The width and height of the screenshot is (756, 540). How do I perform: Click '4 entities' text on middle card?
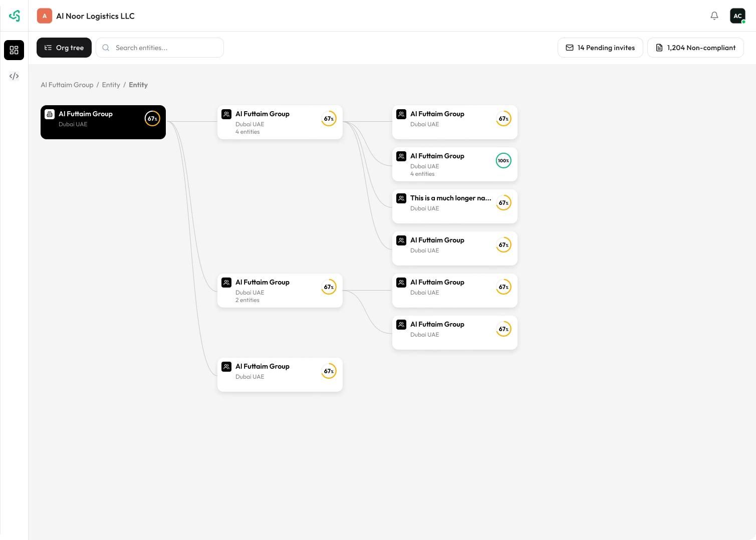247,132
